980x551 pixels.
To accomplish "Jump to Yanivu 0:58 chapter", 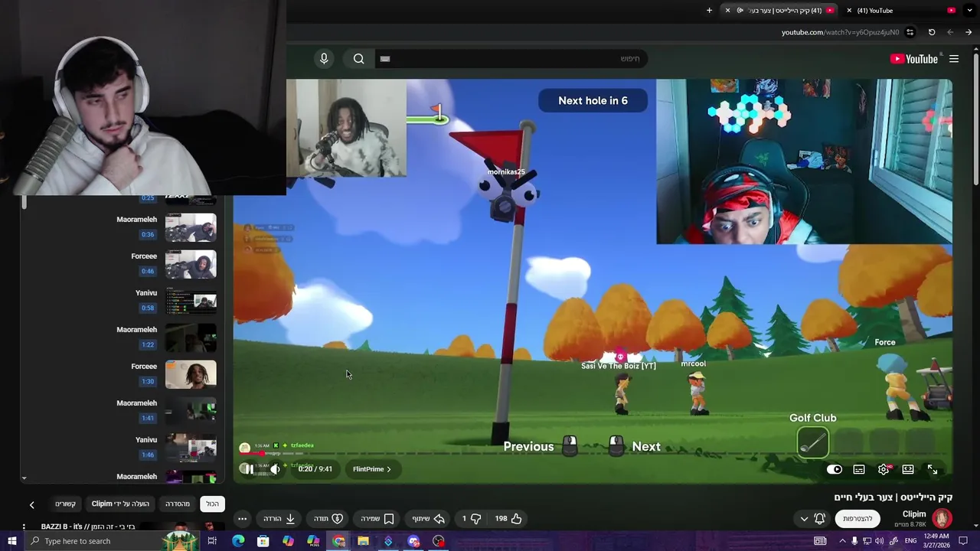I will pyautogui.click(x=122, y=300).
